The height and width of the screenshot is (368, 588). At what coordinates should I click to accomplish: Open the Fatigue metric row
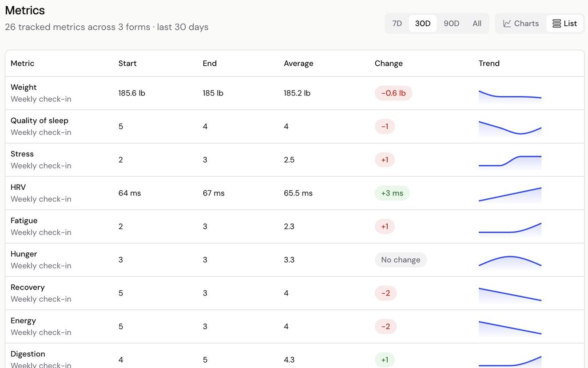click(295, 227)
